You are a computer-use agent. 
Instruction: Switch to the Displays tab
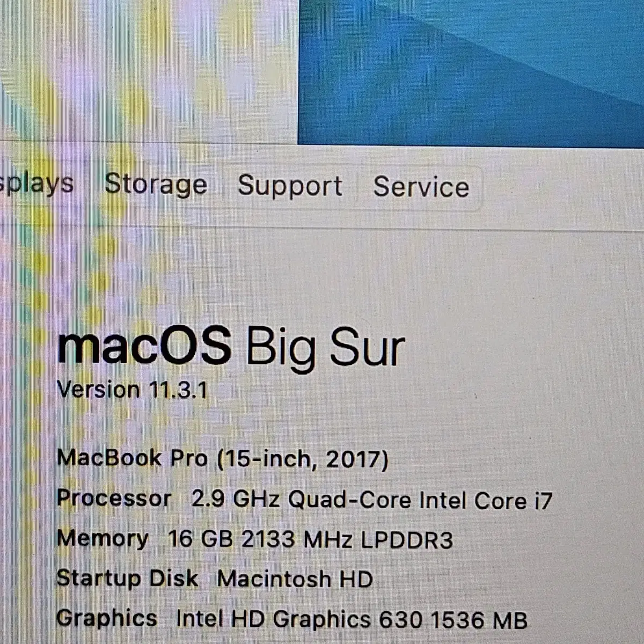point(36,184)
